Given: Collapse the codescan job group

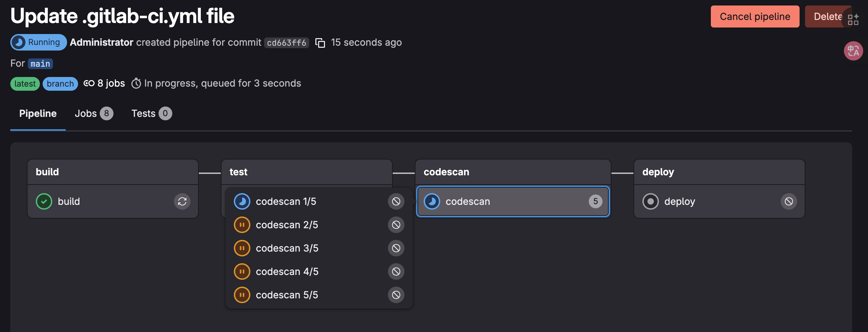Looking at the screenshot, I should (513, 201).
